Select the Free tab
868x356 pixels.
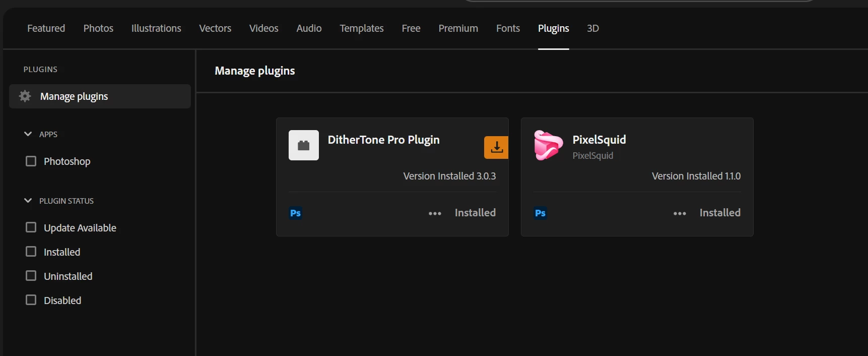[411, 28]
